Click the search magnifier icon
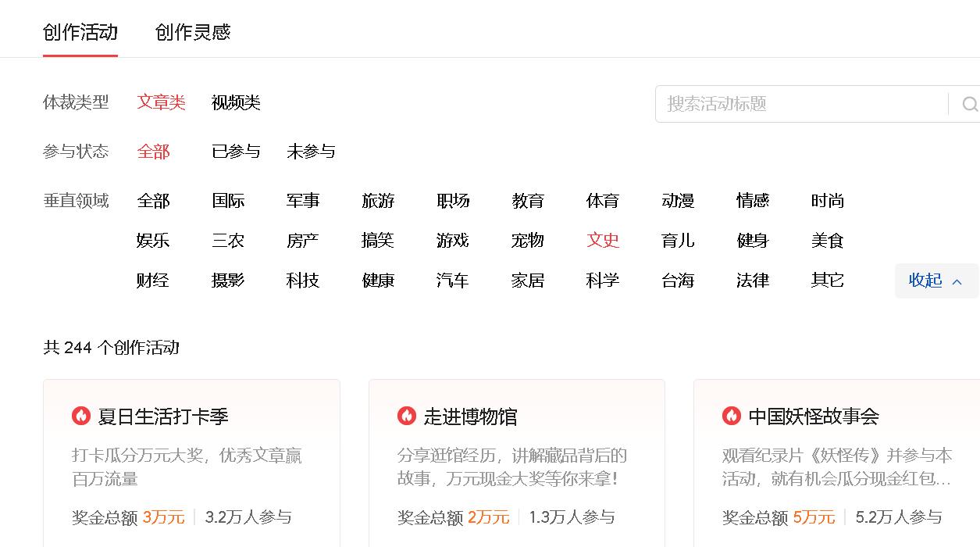 (x=970, y=103)
